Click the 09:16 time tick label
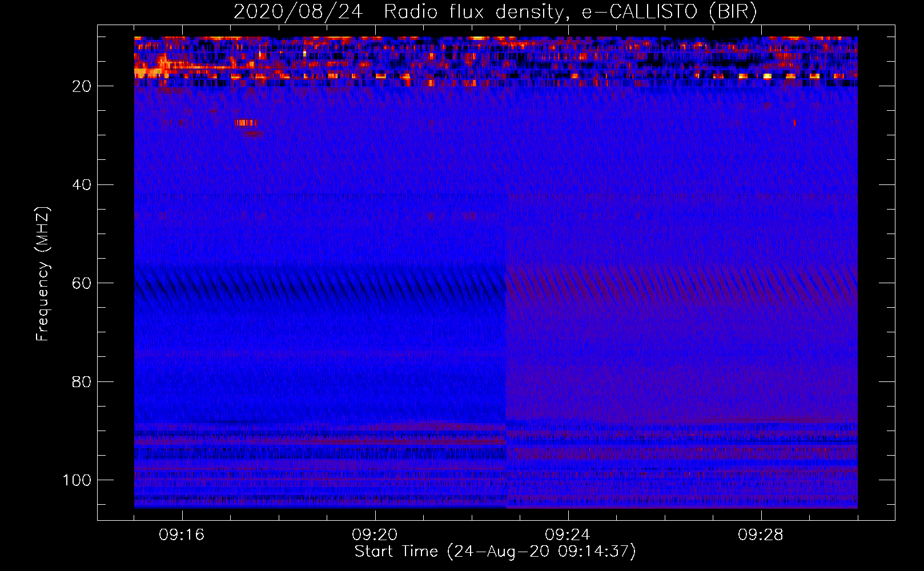The height and width of the screenshot is (571, 924). pyautogui.click(x=182, y=535)
